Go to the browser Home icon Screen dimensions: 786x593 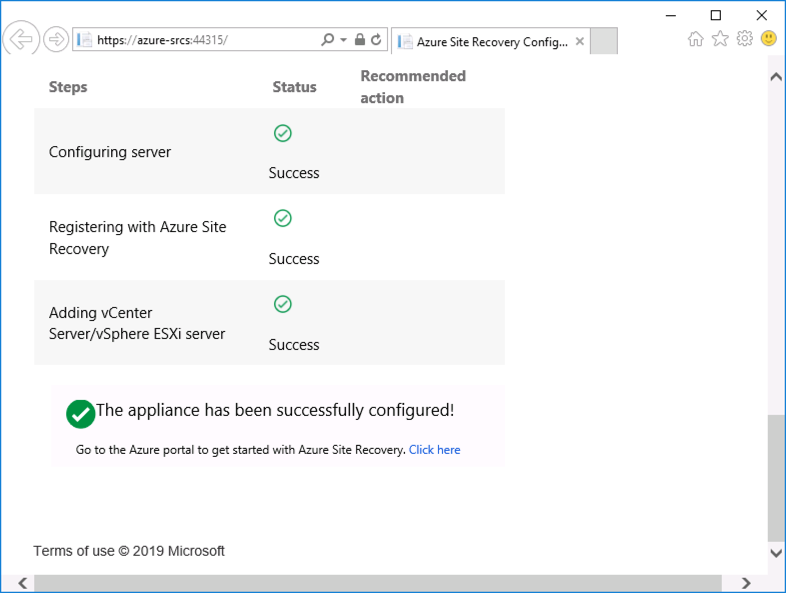pyautogui.click(x=696, y=39)
